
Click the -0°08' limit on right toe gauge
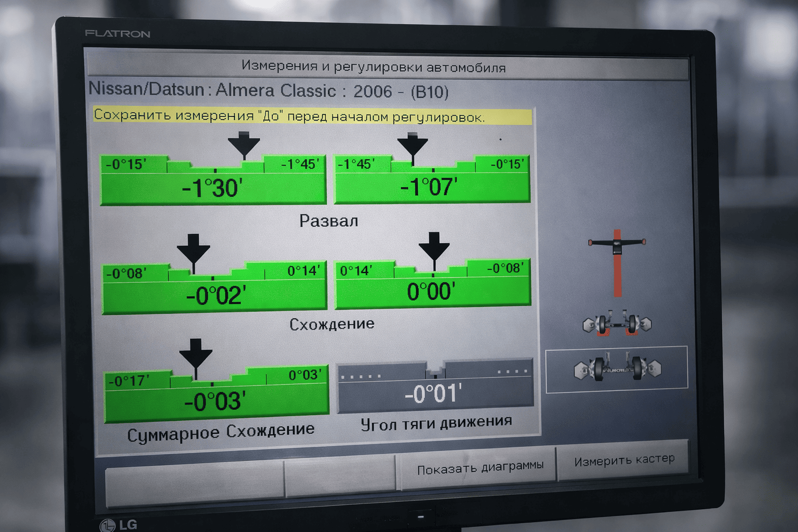507,268
